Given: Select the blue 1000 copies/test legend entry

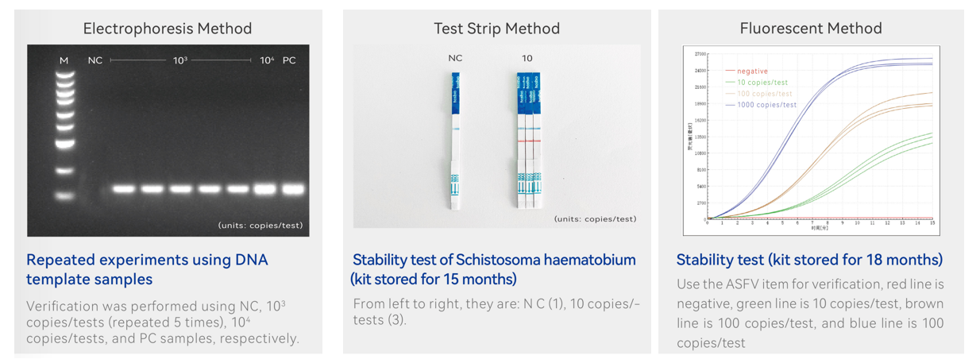Looking at the screenshot, I should 761,105.
